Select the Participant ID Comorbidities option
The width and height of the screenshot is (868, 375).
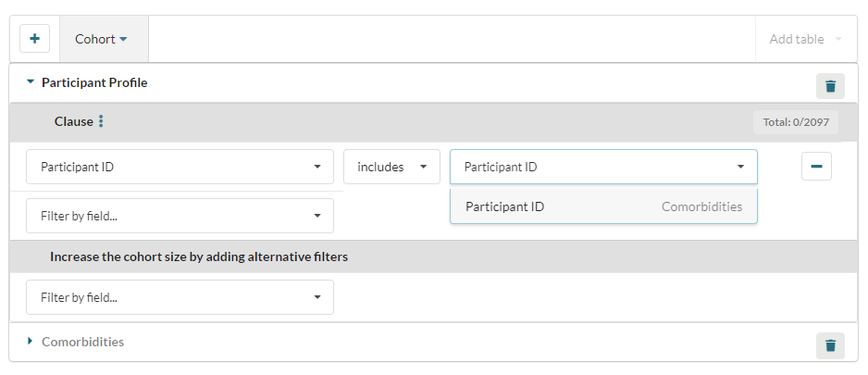[x=603, y=206]
